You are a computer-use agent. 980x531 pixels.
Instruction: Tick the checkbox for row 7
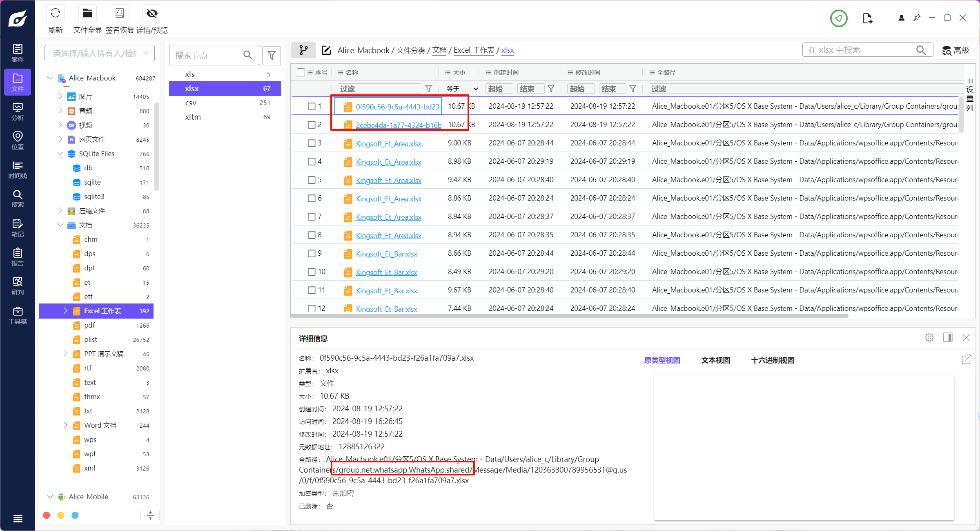tap(312, 217)
